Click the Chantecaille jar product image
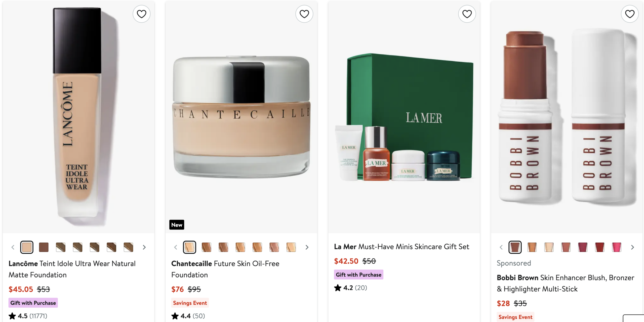Image resolution: width=644 pixels, height=322 pixels. point(241,117)
